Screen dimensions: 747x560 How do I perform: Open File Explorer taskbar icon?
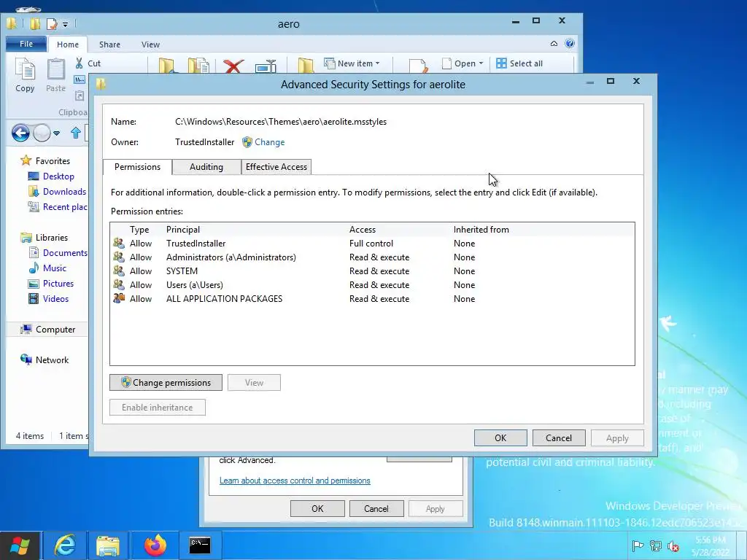(108, 545)
